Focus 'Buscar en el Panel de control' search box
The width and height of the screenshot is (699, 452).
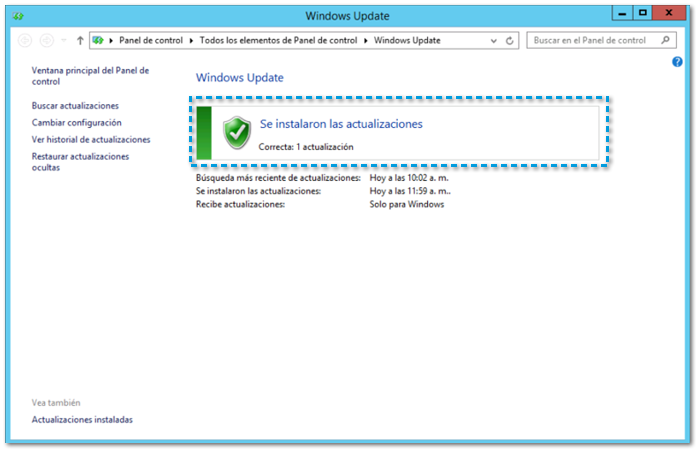point(601,40)
